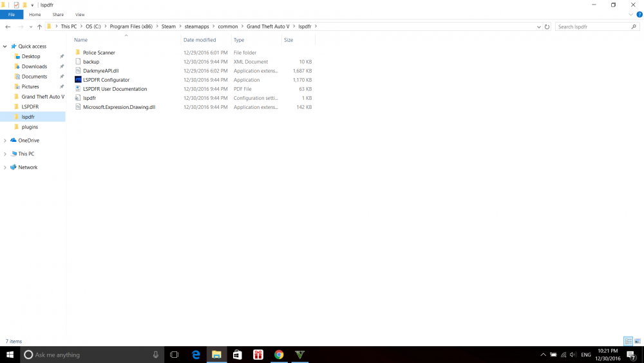The image size is (644, 363).
Task: Navigate to Program Files (x86) breadcrumb
Action: pos(131,26)
